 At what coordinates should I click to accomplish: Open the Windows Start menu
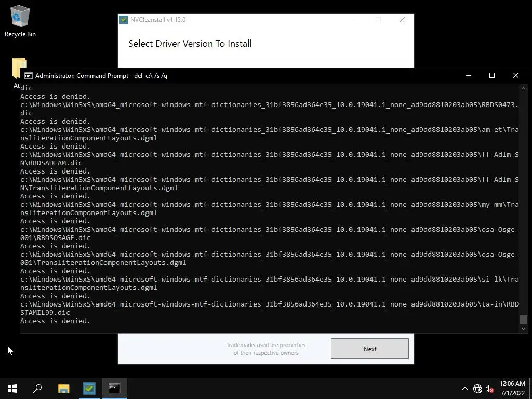pyautogui.click(x=12, y=389)
